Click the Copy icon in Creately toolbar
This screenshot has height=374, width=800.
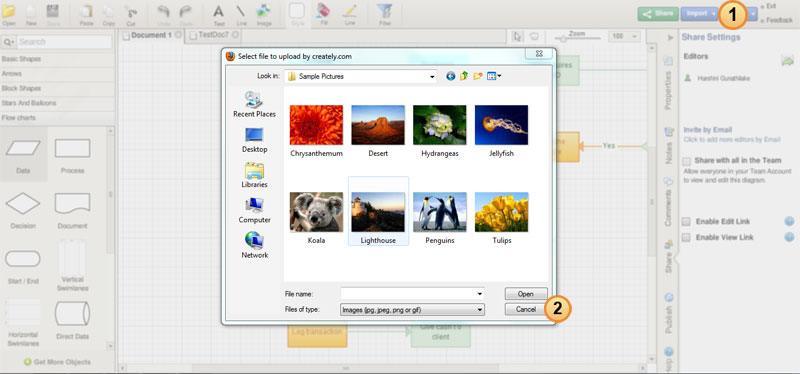[108, 12]
